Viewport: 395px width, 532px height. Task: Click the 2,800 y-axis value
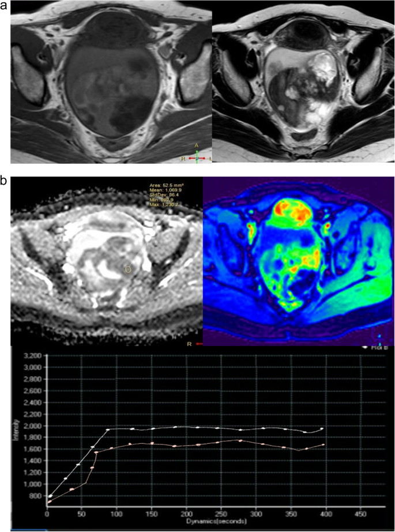click(x=33, y=379)
